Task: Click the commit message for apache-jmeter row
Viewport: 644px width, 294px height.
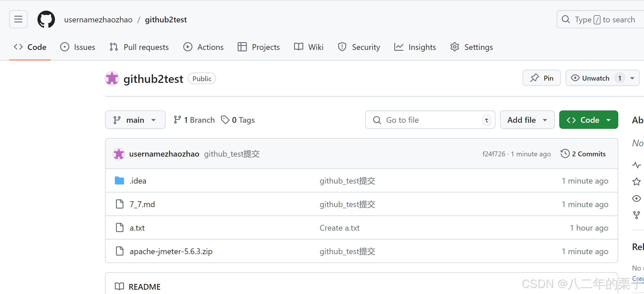Action: click(x=347, y=251)
